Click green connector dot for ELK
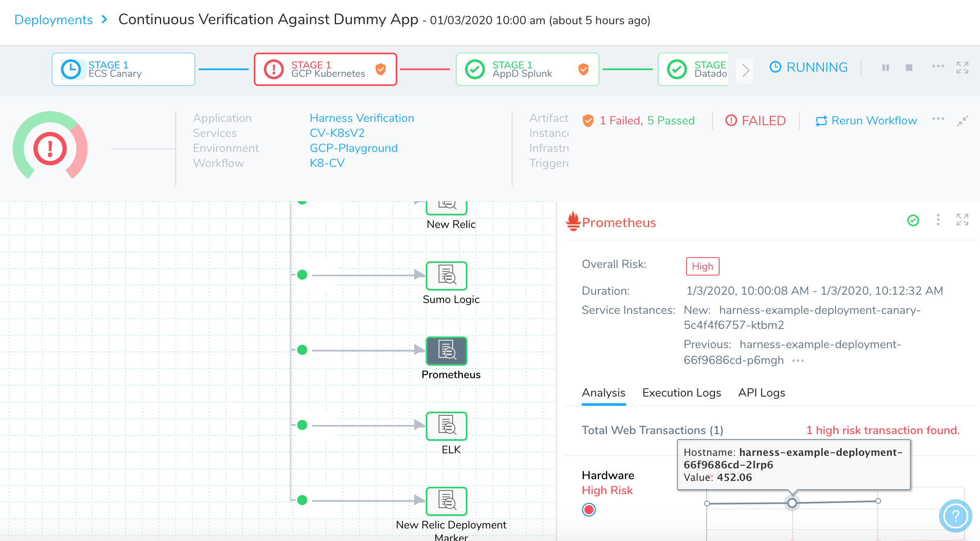Screen dimensions: 980x541 click(x=302, y=425)
